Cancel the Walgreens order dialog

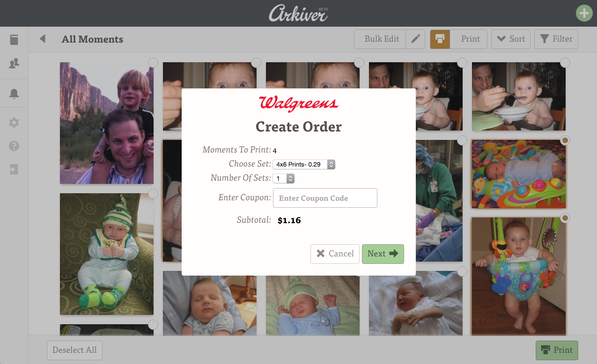pos(335,254)
